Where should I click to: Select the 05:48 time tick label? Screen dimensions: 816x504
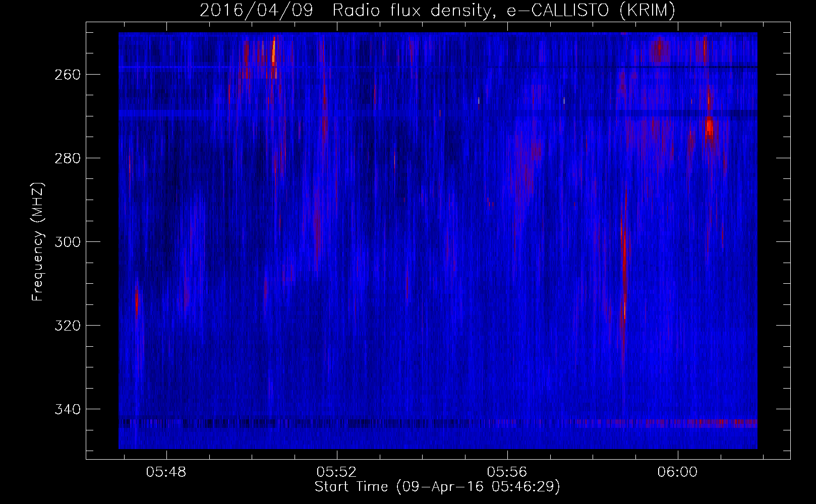[166, 472]
